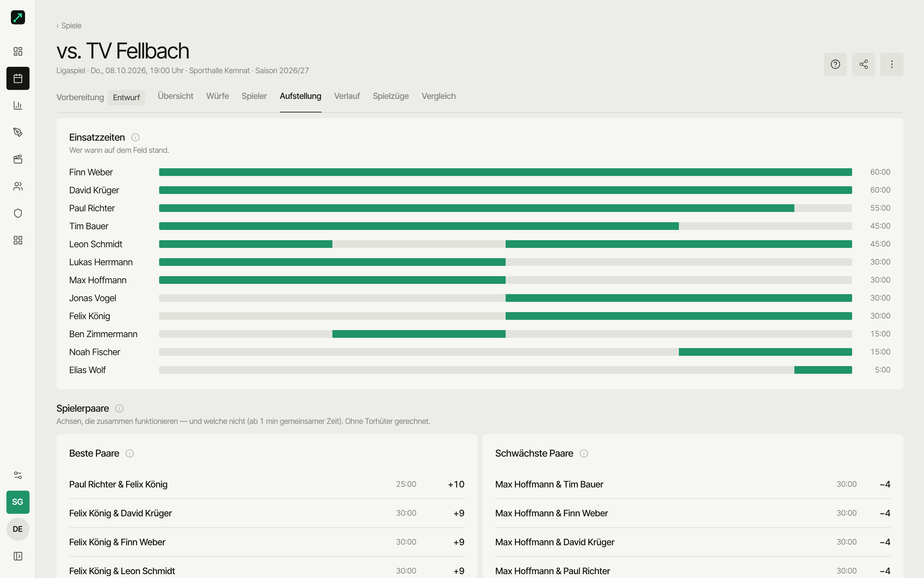Switch to the Übersicht tab

[x=175, y=96]
